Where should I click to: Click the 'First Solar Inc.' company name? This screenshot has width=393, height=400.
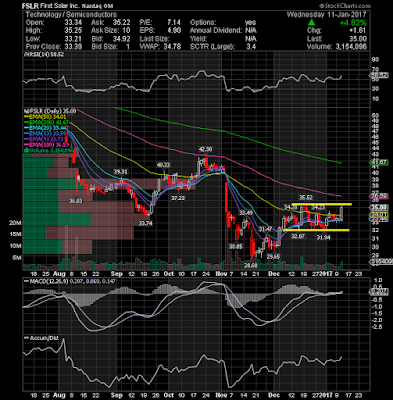tap(61, 6)
